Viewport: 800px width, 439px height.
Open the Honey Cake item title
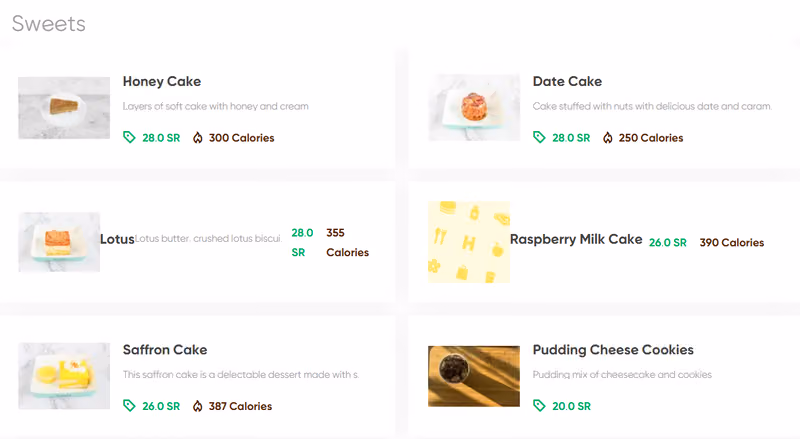pyautogui.click(x=162, y=82)
